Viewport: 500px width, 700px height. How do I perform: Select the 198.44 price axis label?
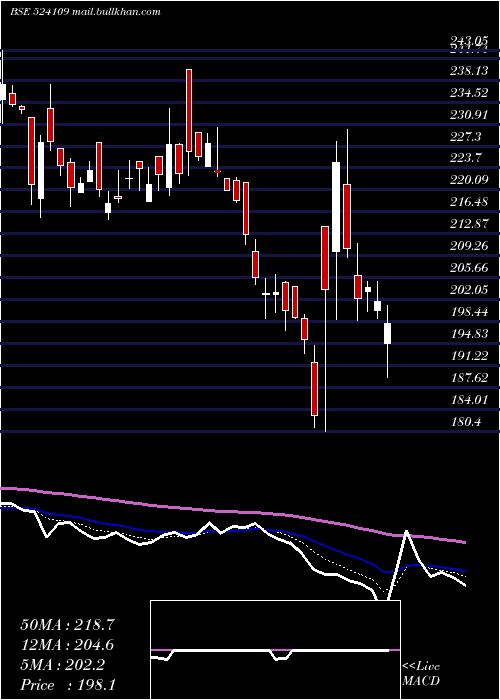[469, 312]
